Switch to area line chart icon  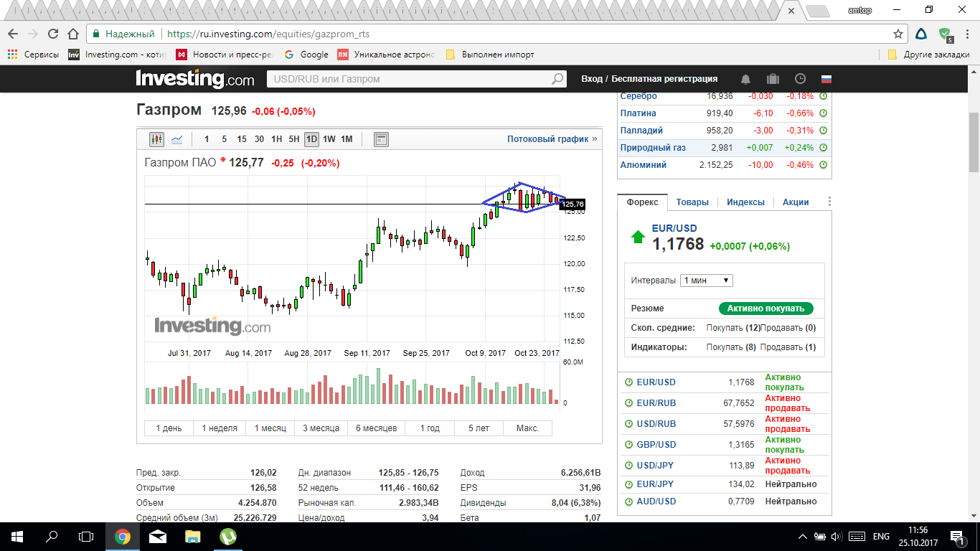tap(176, 139)
